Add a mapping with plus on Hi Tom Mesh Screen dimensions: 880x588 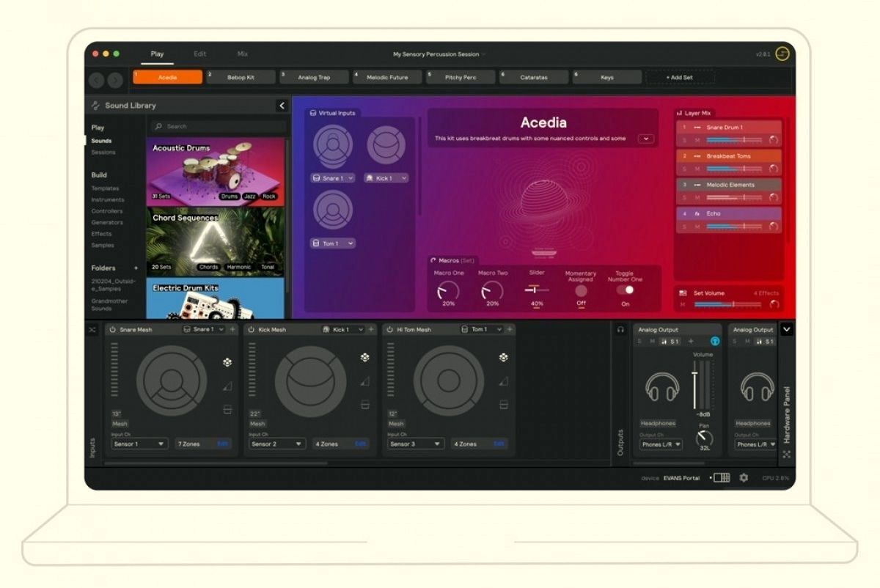point(510,330)
